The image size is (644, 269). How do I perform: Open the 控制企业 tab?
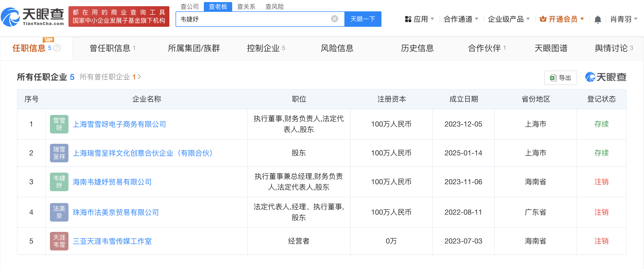pyautogui.click(x=266, y=48)
